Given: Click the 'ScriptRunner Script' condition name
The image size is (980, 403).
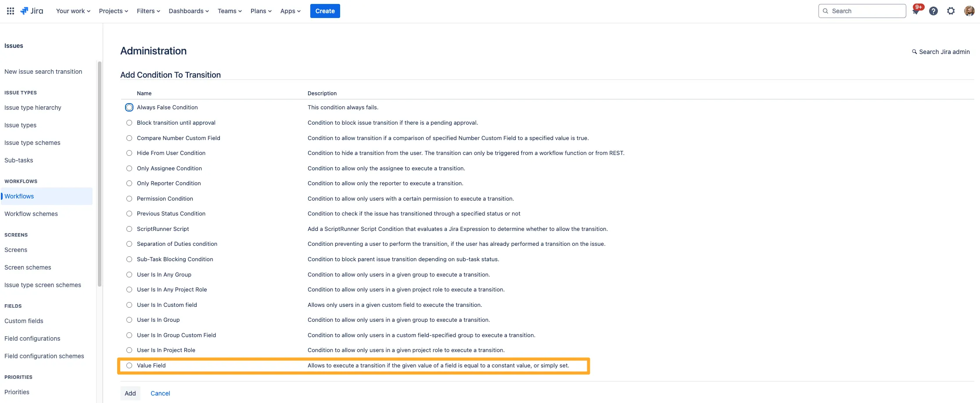Looking at the screenshot, I should click(163, 229).
